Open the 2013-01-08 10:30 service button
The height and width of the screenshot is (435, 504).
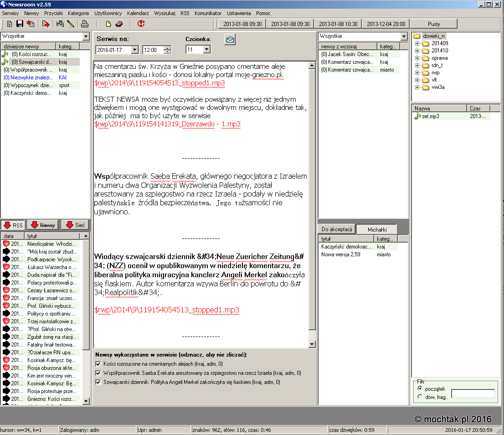point(338,24)
